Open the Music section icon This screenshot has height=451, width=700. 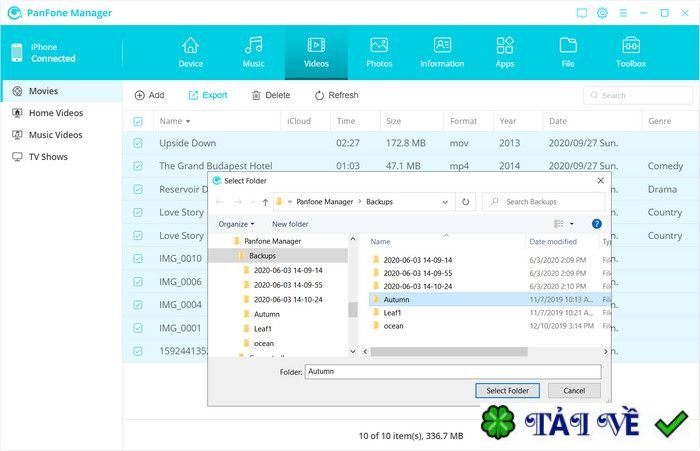click(x=253, y=46)
